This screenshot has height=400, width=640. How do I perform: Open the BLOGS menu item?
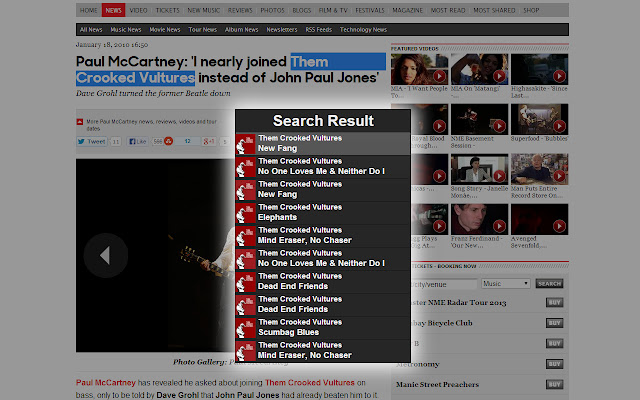[x=302, y=10]
